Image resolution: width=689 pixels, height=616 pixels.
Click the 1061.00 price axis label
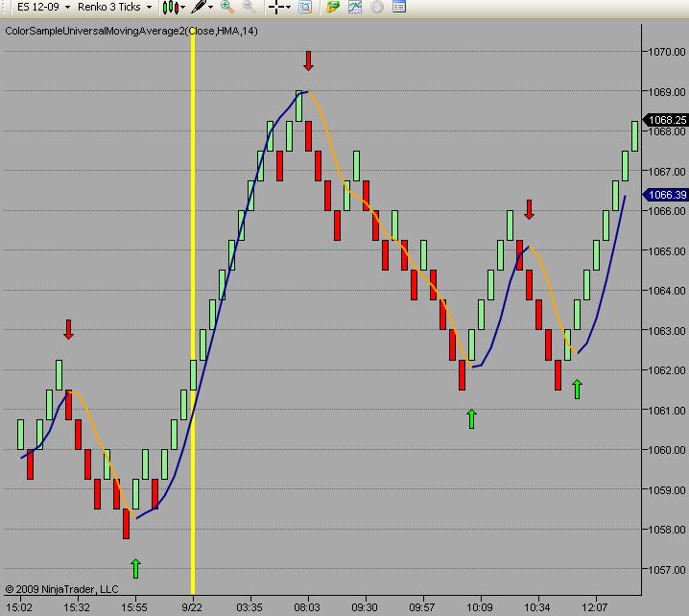[667, 411]
